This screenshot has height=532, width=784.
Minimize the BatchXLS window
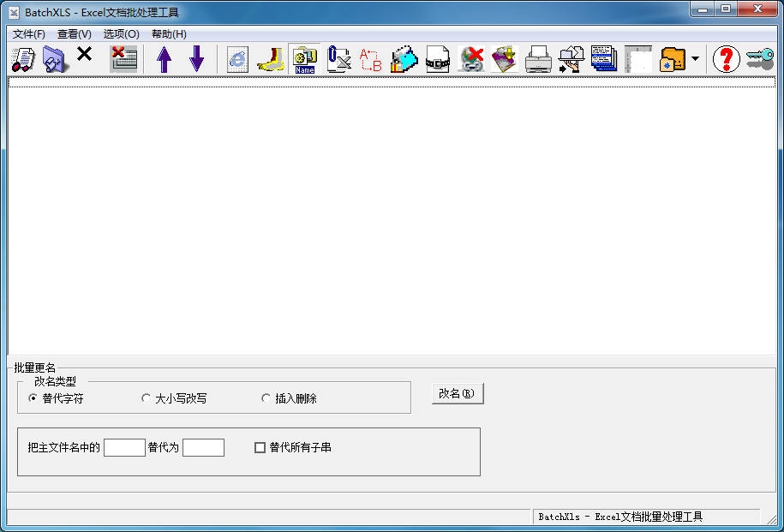(702, 9)
